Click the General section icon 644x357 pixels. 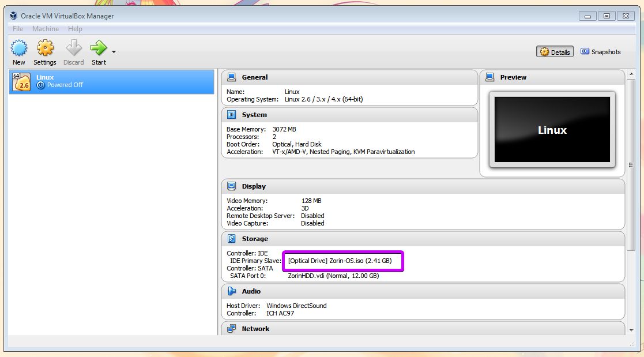[x=232, y=77]
